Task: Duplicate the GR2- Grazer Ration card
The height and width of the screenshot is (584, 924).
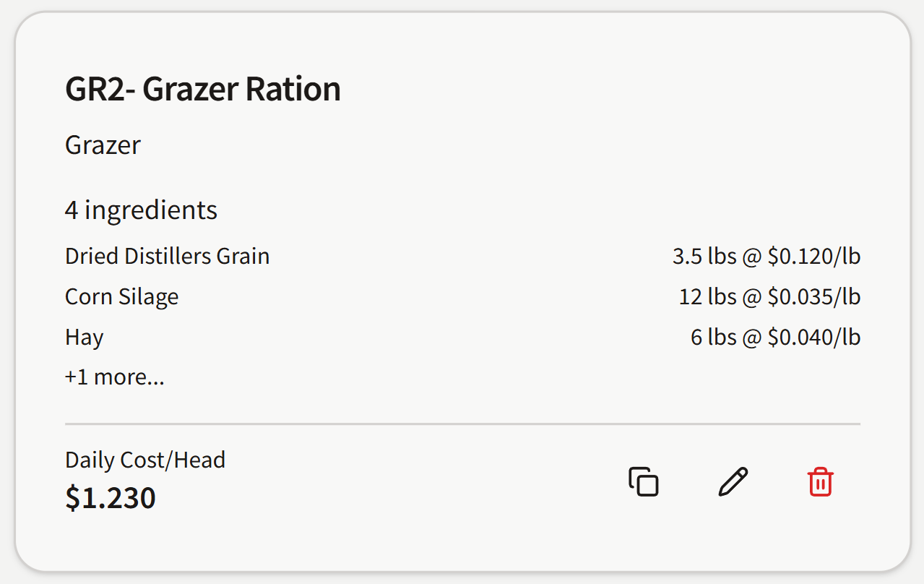Action: [643, 482]
